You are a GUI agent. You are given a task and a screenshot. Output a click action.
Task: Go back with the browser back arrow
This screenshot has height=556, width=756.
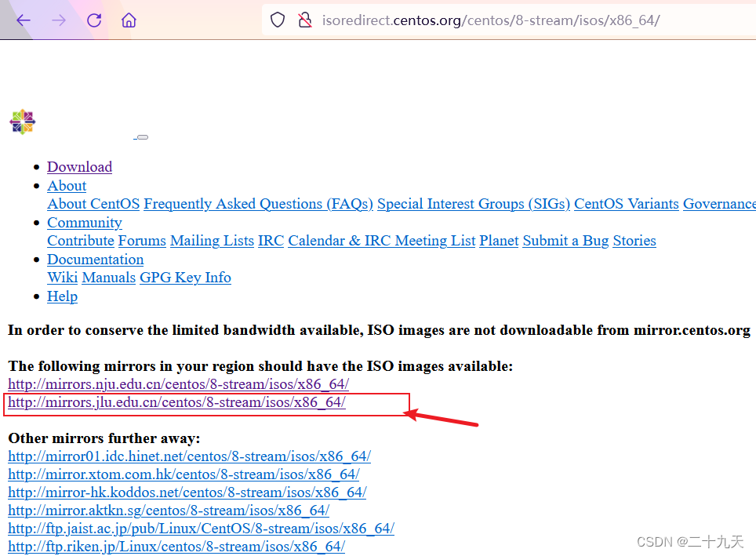24,20
